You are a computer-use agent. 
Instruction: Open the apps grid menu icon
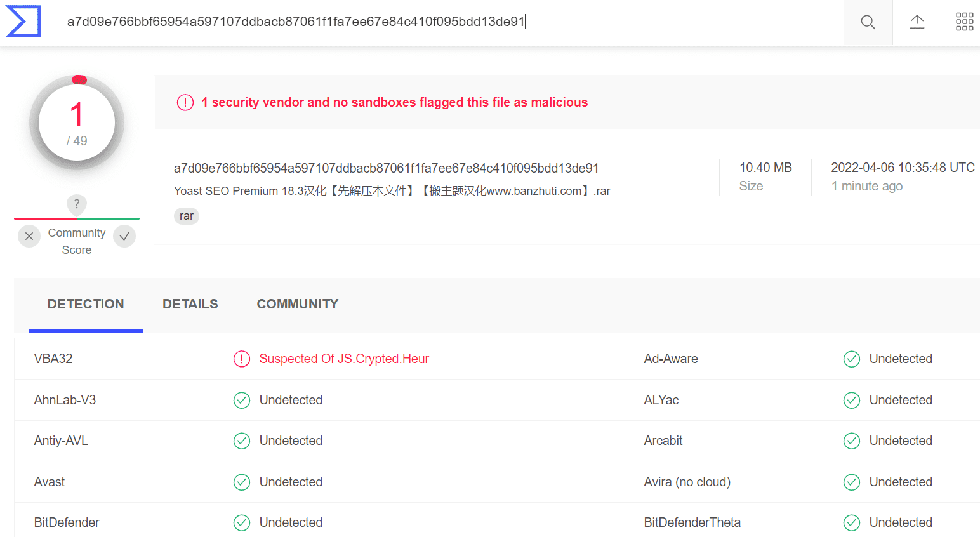(x=964, y=22)
